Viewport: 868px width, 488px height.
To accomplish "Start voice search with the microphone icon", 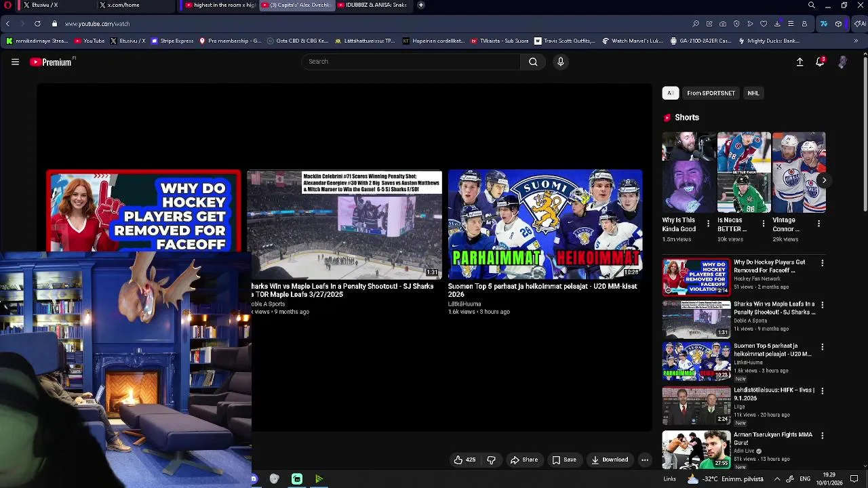I will pyautogui.click(x=560, y=62).
